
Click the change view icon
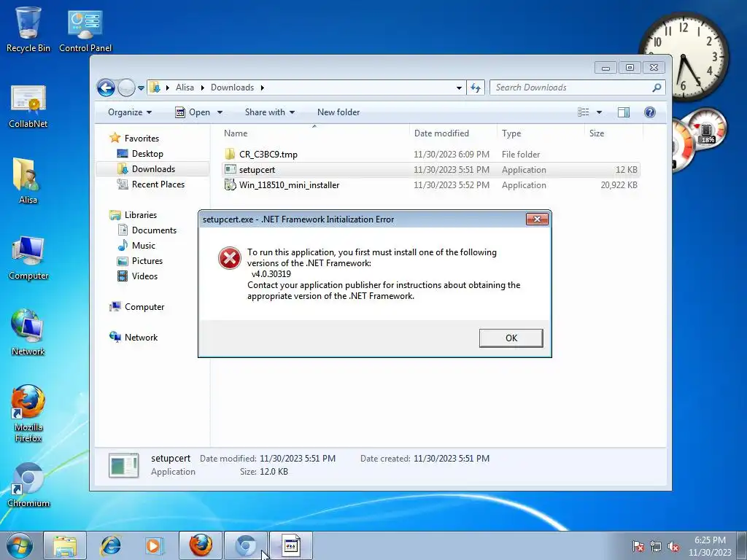[584, 112]
